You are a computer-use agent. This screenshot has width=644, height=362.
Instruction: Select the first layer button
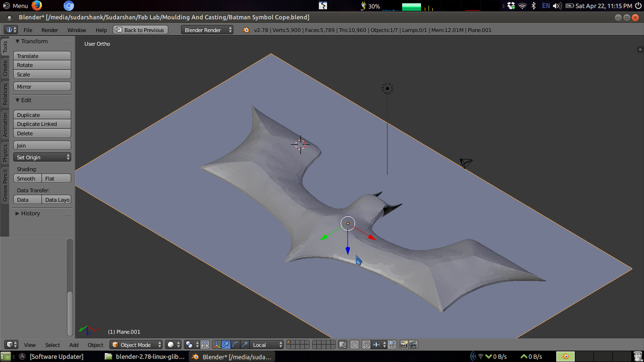coord(289,343)
